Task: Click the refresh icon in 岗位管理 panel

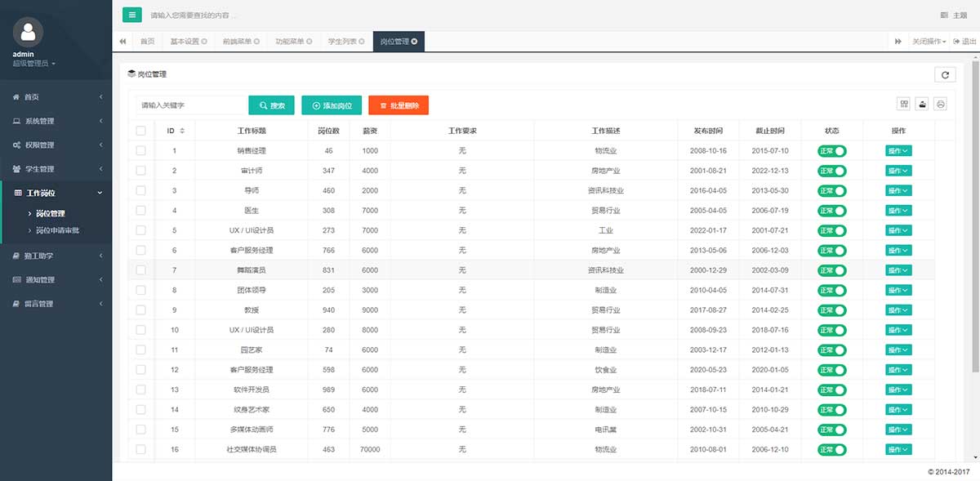Action: point(945,75)
